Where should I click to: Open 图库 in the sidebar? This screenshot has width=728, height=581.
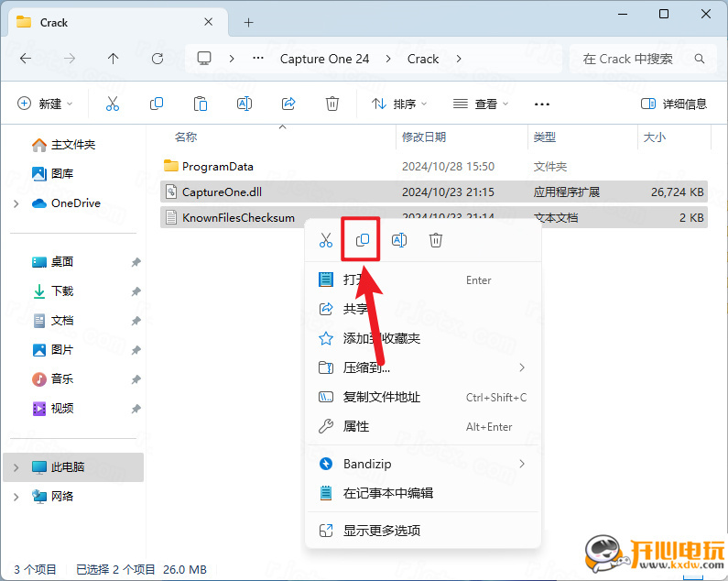coord(52,174)
